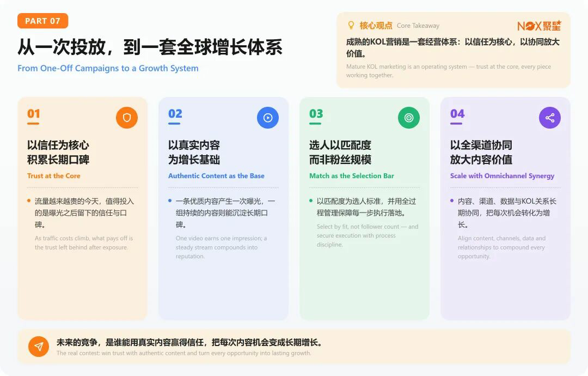Click the heading 以信任为核心 积累长期口碑
The height and width of the screenshot is (376, 588).
tap(58, 153)
